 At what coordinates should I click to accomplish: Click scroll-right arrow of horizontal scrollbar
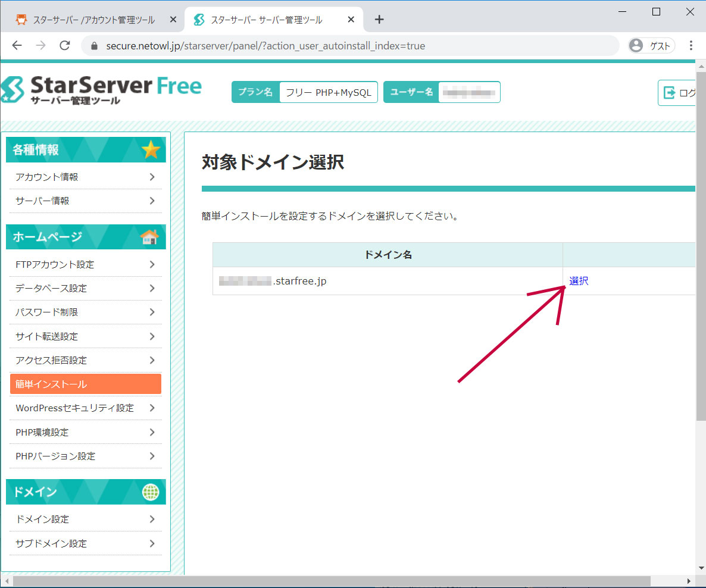(689, 581)
